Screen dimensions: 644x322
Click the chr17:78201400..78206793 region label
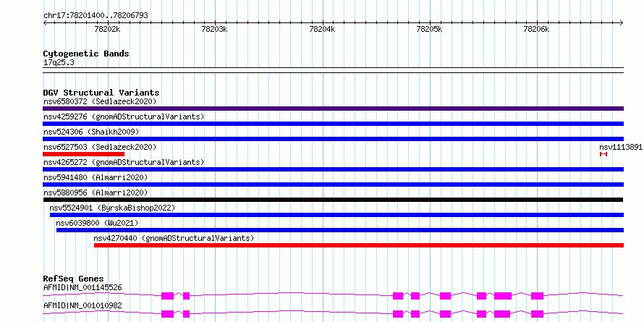[96, 16]
